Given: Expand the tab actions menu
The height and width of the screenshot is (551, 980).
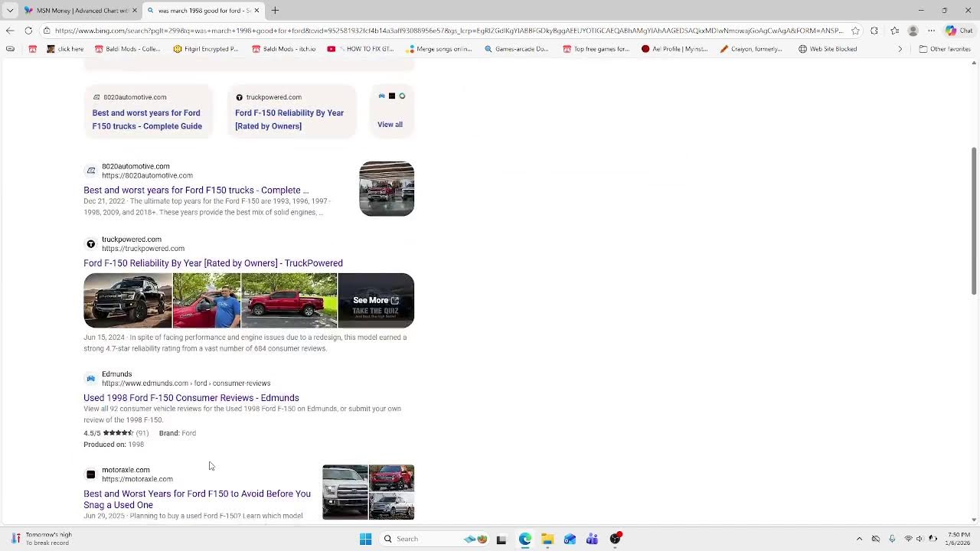Looking at the screenshot, I should 10,10.
